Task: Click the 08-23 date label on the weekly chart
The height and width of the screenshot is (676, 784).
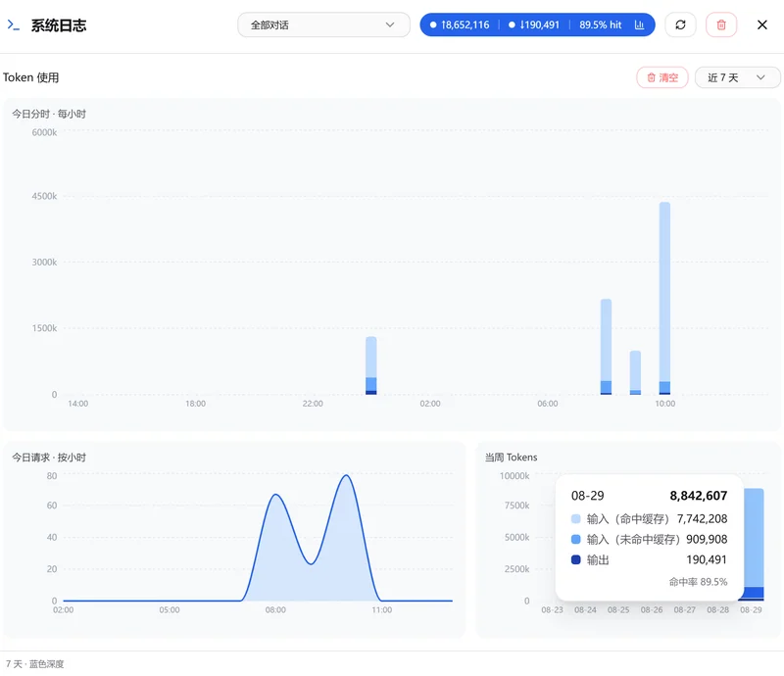Action: pos(552,610)
